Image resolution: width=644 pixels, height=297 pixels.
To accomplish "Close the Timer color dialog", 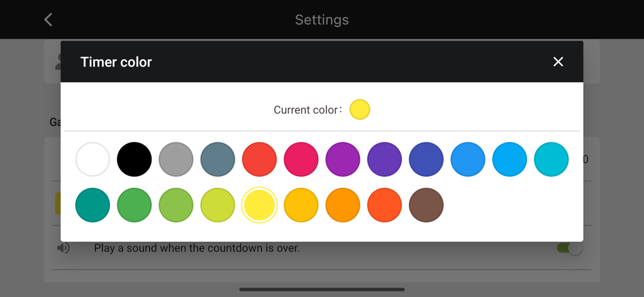I will [558, 62].
